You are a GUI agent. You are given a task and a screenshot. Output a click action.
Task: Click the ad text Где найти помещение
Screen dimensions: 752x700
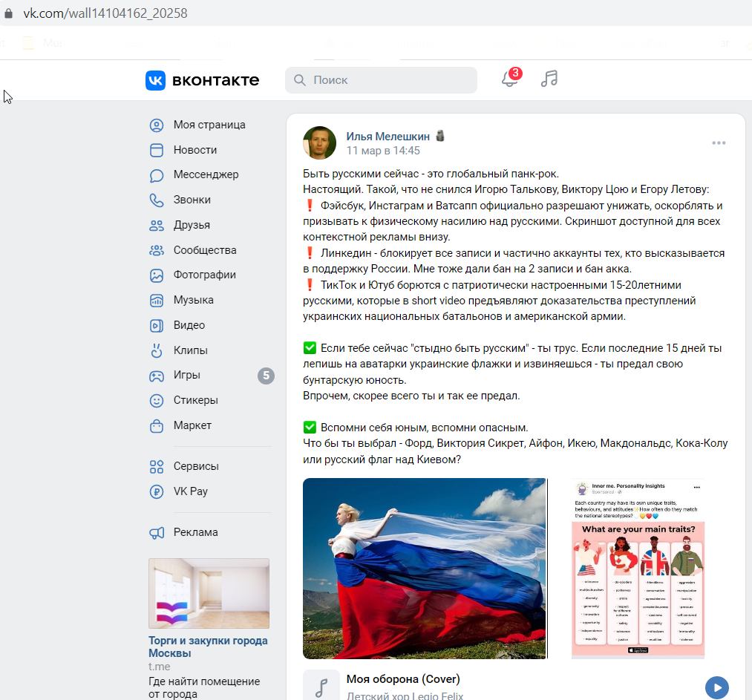pyautogui.click(x=204, y=687)
